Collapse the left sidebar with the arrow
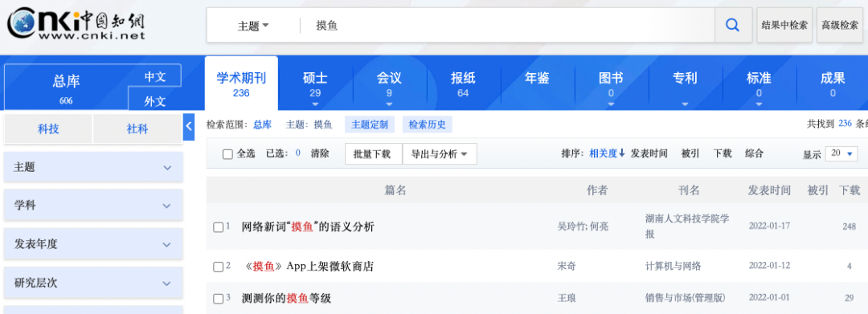 (x=189, y=126)
